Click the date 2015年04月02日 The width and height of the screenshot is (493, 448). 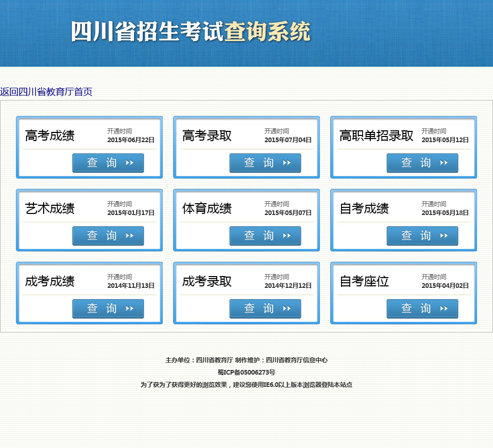(x=445, y=285)
